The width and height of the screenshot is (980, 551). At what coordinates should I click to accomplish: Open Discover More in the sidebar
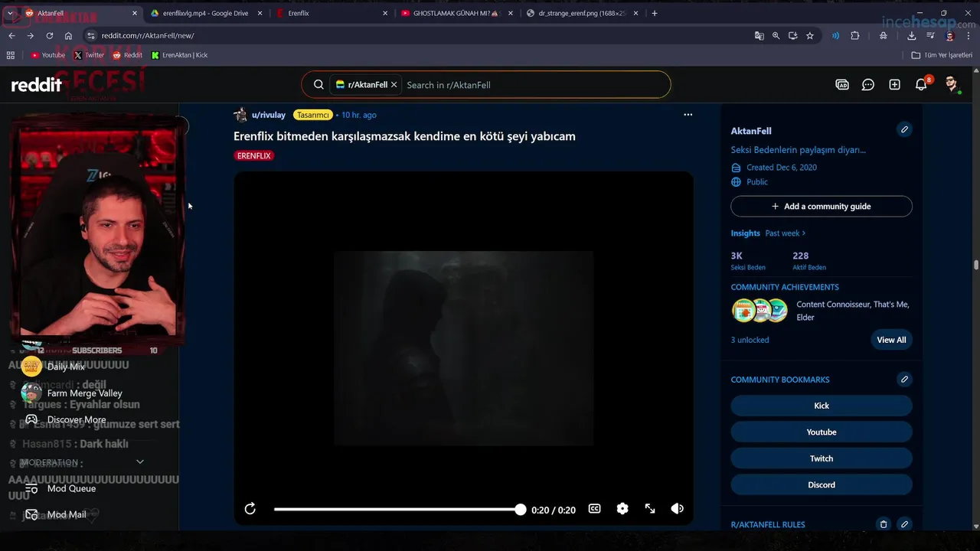[x=77, y=419]
